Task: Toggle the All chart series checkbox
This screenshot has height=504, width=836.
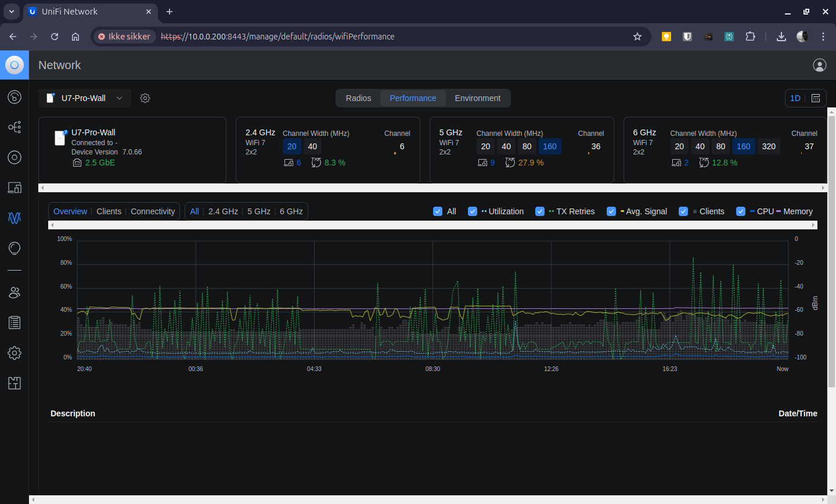Action: (438, 211)
